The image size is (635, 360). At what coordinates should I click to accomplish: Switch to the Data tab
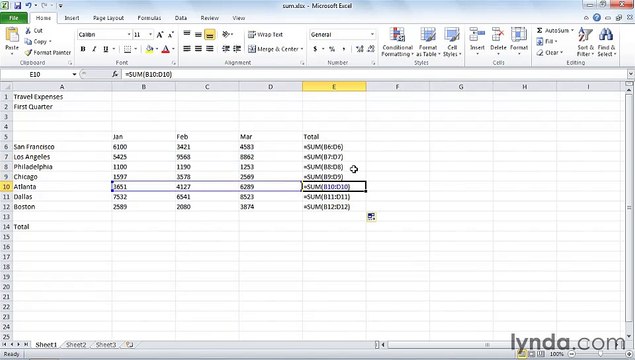(x=181, y=18)
